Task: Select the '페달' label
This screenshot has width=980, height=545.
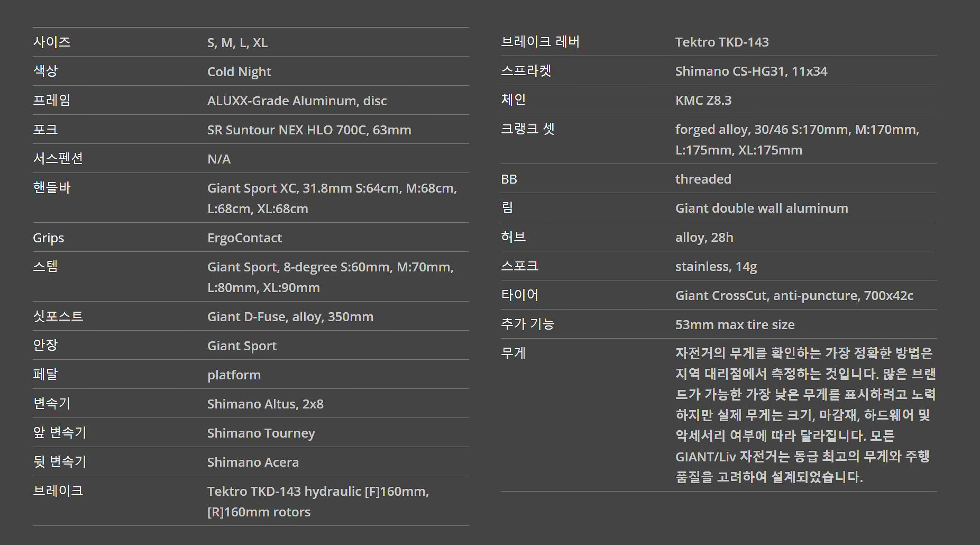Action: 45,375
